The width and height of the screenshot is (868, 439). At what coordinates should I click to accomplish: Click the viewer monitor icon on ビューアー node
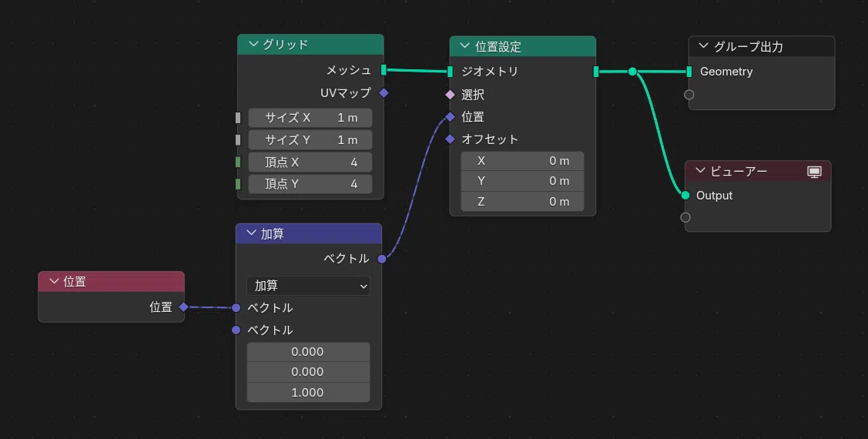(x=814, y=172)
